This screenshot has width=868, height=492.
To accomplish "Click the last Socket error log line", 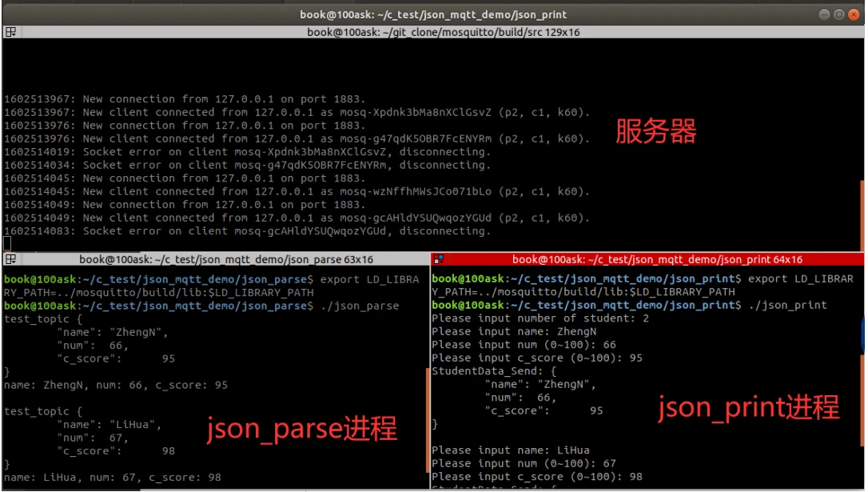I will click(247, 231).
